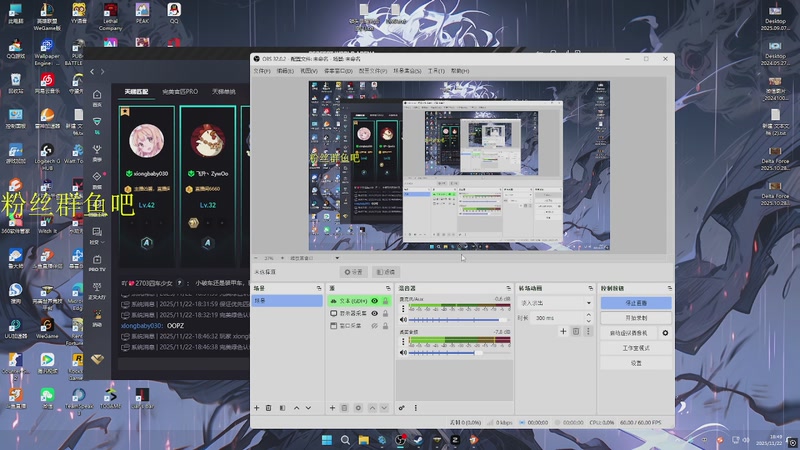Click the 滤镜 filters button under preview
The image size is (800, 450).
coord(386,272)
